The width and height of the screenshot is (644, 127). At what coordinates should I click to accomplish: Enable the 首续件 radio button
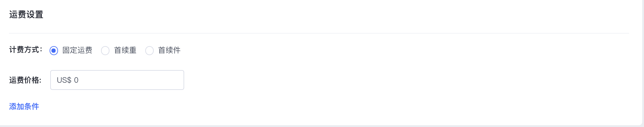[149, 51]
